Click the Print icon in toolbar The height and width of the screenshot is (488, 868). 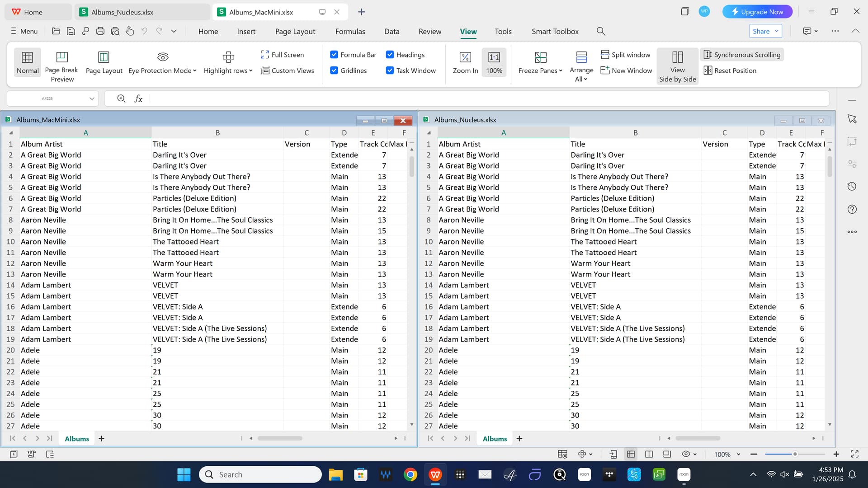pos(100,31)
